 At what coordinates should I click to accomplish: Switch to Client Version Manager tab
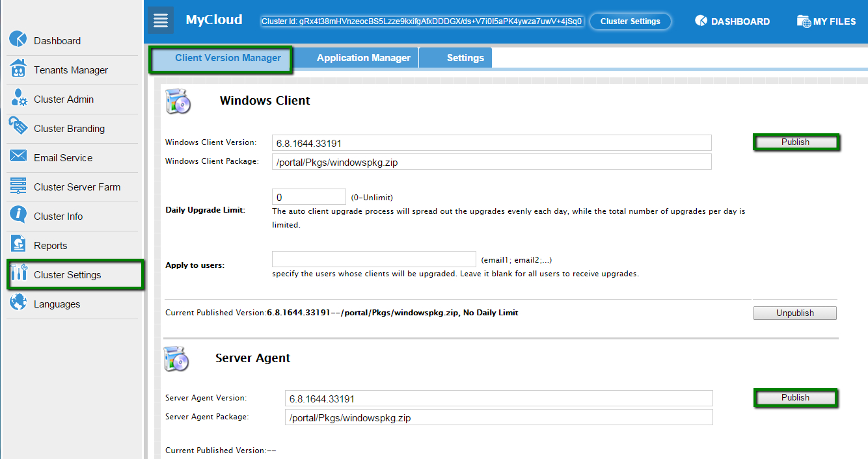click(221, 59)
